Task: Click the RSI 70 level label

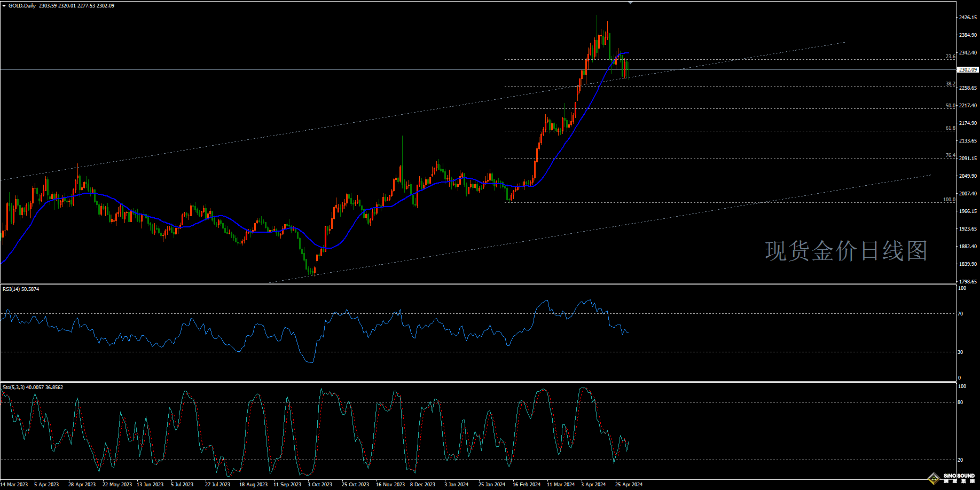Action: point(960,314)
